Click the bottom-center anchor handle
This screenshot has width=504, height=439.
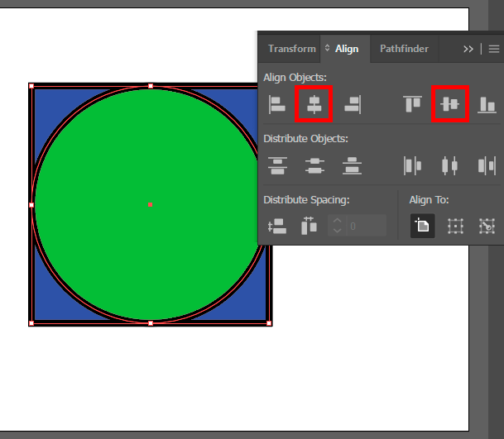pyautogui.click(x=151, y=323)
